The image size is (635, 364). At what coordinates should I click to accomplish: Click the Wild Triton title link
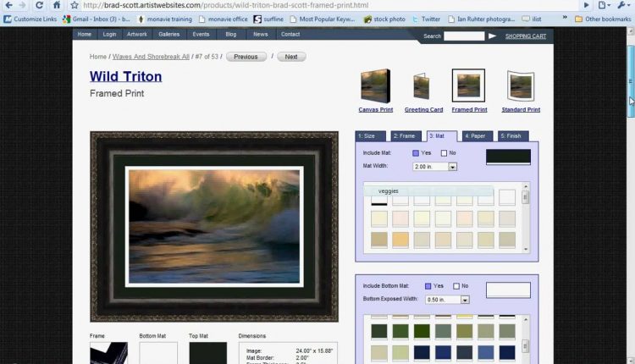click(x=125, y=76)
